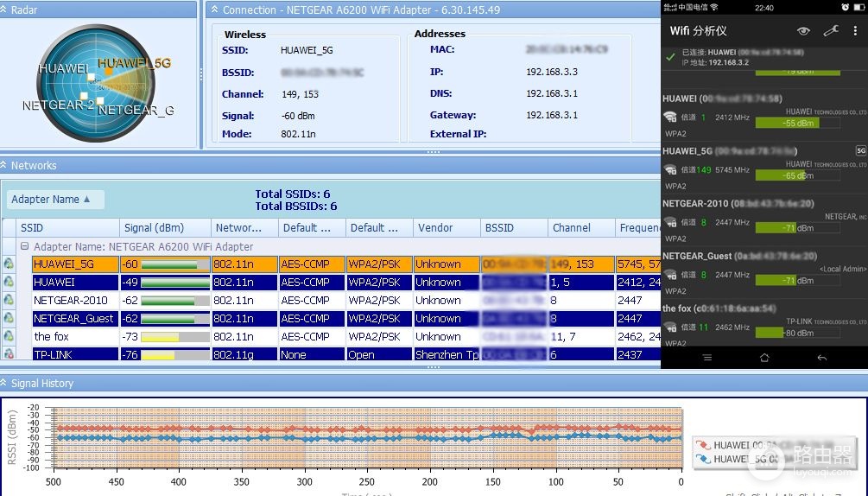Click the HUAWEI dot on the radar

(x=91, y=77)
